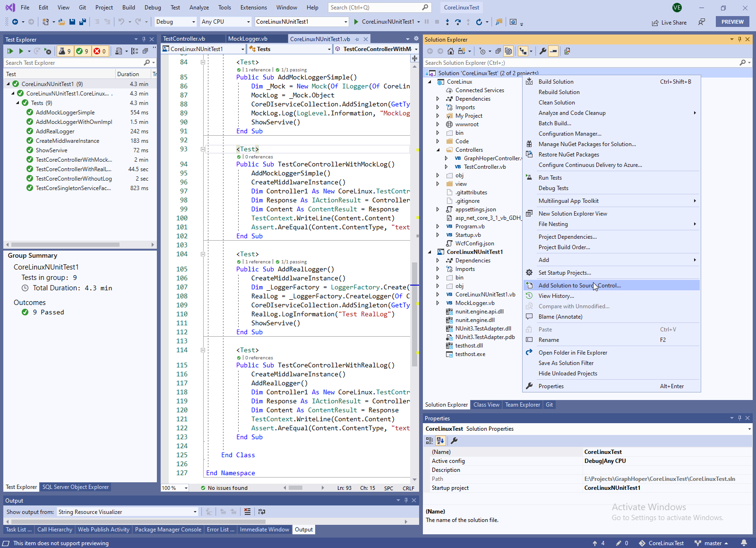Open the Show output from dropdown

point(128,512)
